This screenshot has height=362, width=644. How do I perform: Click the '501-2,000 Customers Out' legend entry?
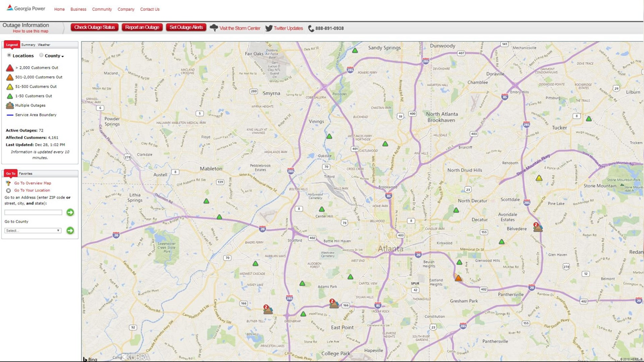[x=34, y=77]
